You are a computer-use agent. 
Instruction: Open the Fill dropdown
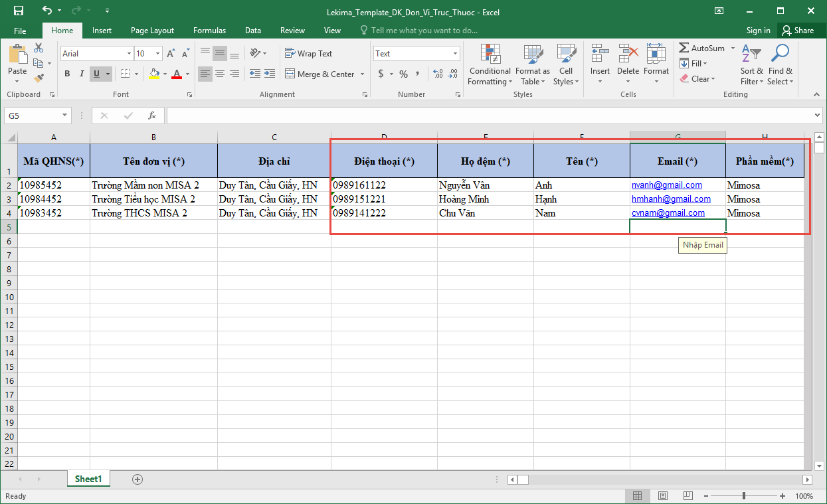point(693,64)
